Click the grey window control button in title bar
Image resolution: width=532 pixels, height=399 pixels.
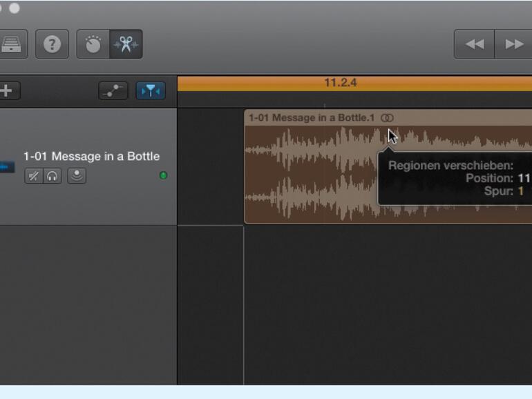(15, 8)
